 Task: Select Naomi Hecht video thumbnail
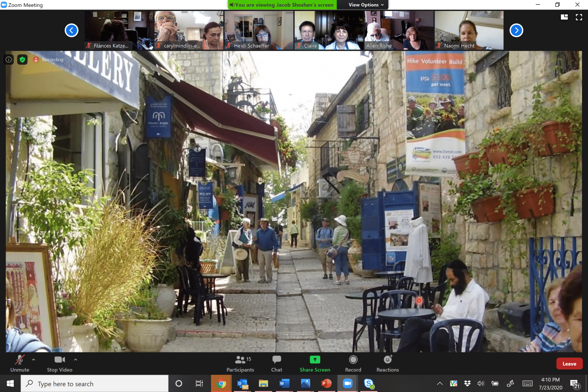pyautogui.click(x=469, y=30)
